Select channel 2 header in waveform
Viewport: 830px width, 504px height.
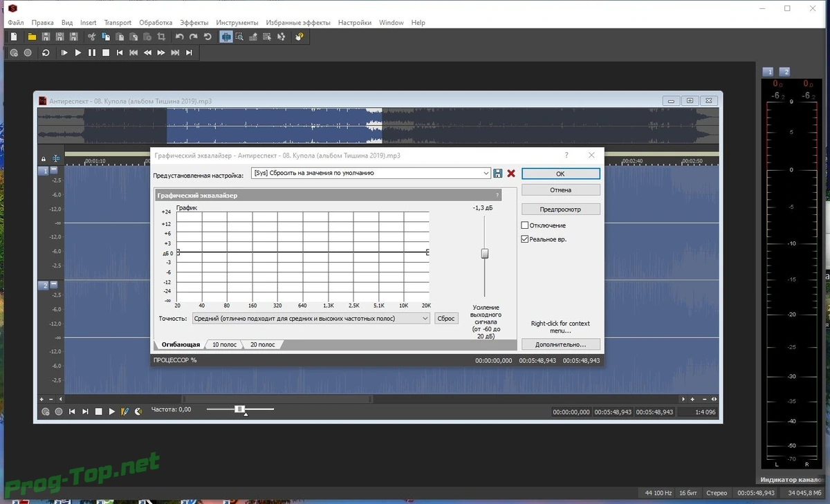[x=44, y=285]
